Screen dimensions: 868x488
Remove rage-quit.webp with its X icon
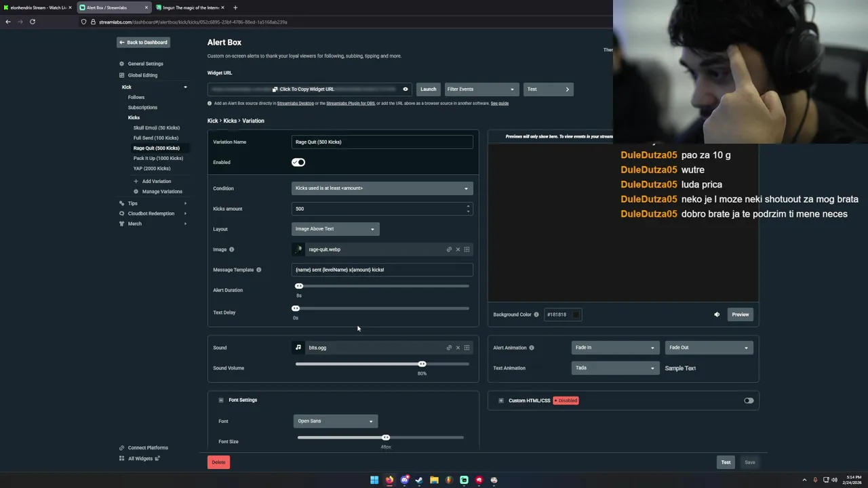pyautogui.click(x=458, y=249)
